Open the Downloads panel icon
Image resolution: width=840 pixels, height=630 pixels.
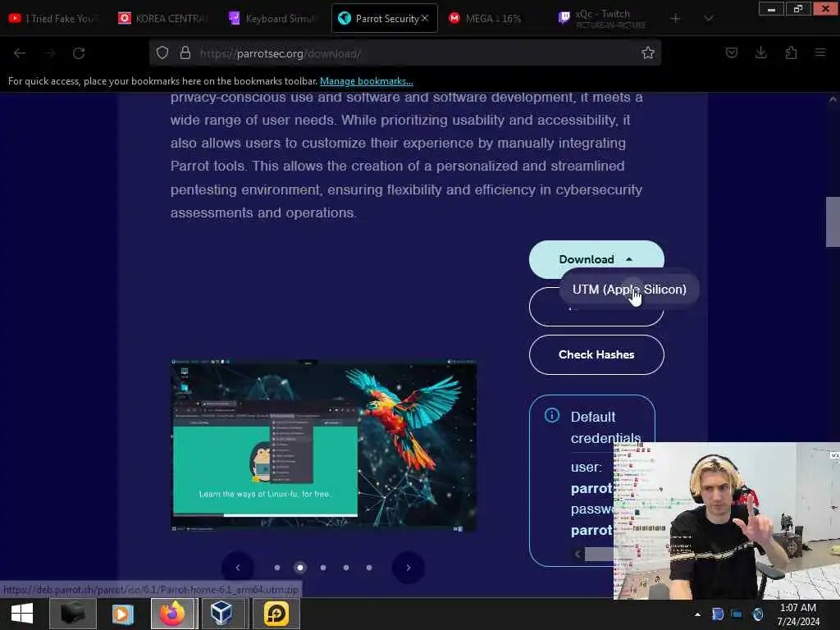[x=760, y=52]
